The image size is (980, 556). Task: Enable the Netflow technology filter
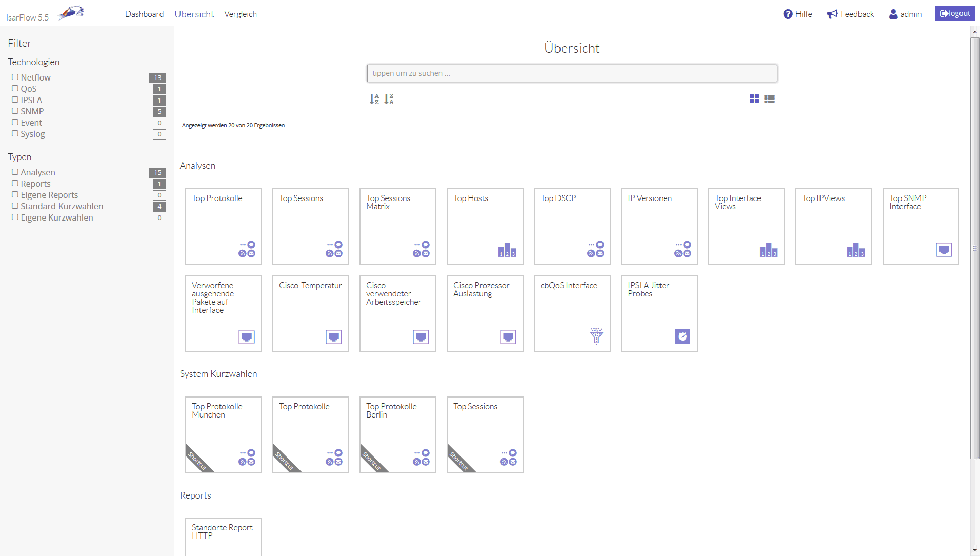click(x=15, y=76)
